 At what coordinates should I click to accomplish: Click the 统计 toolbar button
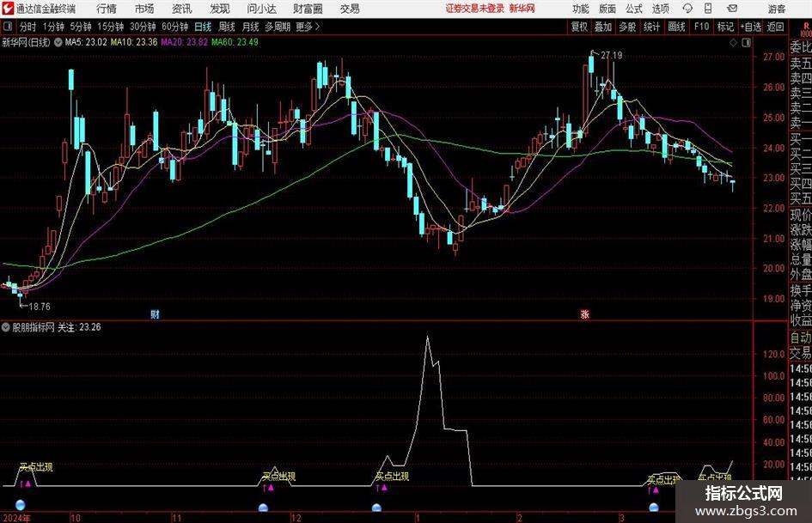coord(652,27)
